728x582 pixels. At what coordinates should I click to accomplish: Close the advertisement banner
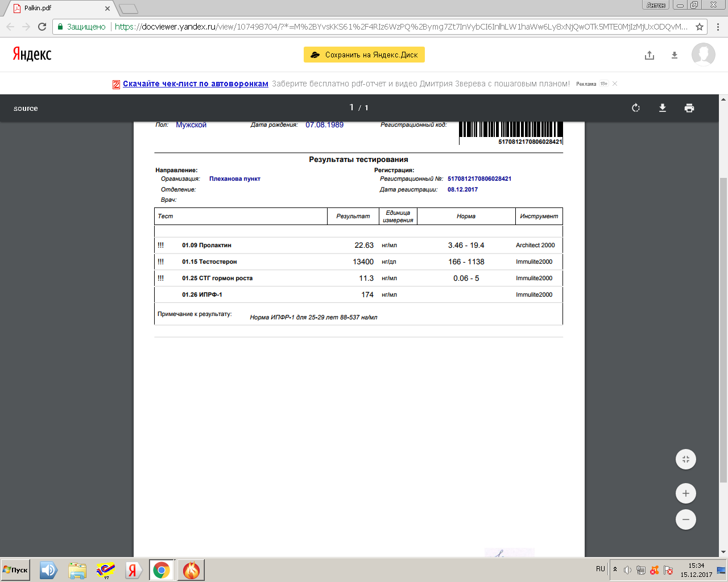[x=615, y=84]
